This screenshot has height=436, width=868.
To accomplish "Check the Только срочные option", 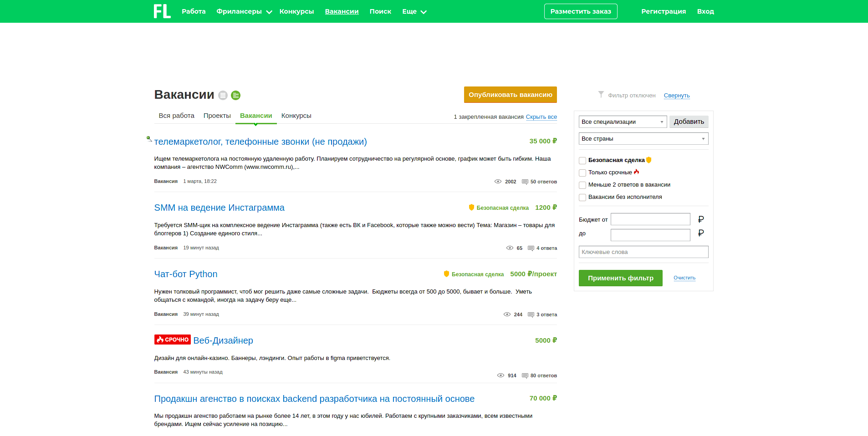I will click(x=582, y=172).
